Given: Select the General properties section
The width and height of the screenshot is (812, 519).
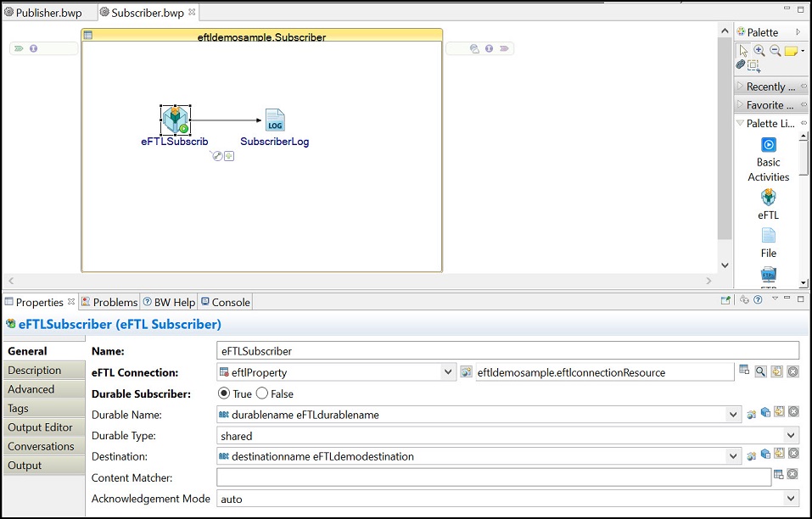Looking at the screenshot, I should 44,351.
